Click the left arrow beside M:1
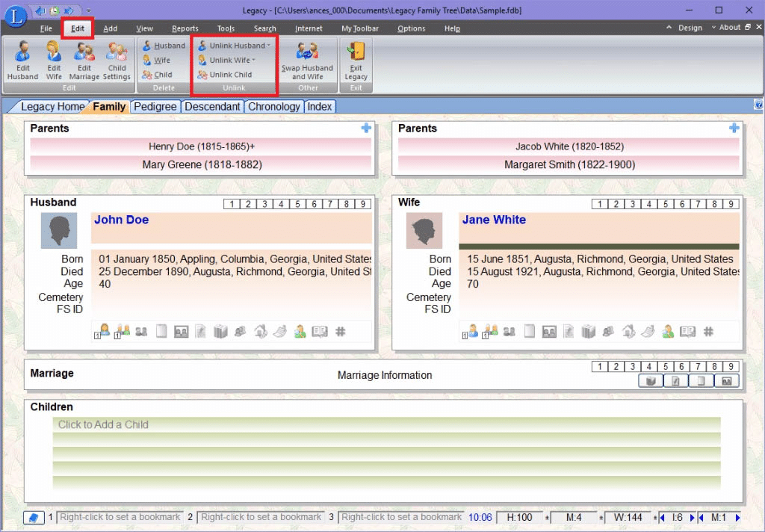The image size is (765, 532). click(701, 517)
